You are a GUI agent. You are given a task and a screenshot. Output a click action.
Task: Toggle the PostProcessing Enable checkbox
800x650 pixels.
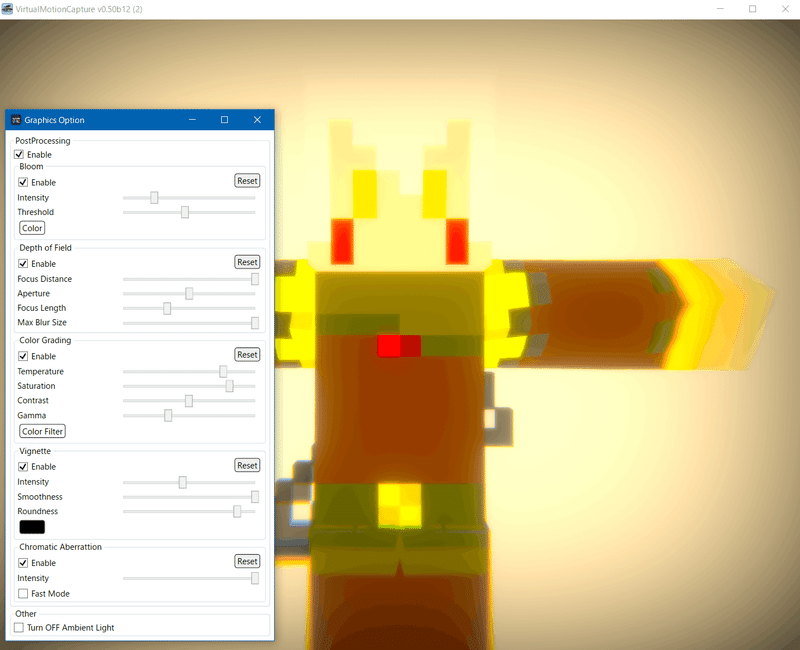(19, 154)
